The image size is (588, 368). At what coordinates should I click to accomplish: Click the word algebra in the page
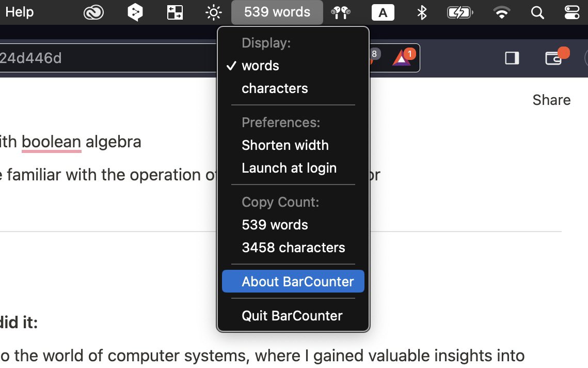click(113, 142)
